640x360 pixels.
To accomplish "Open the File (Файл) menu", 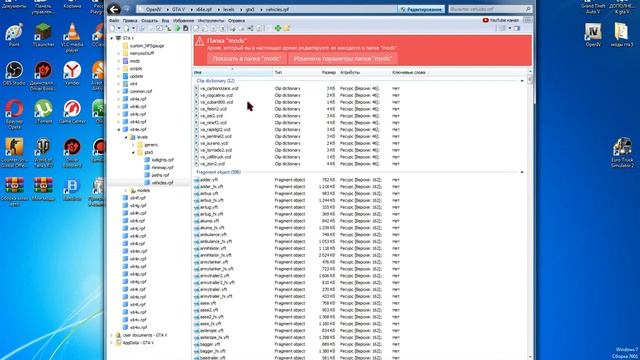I will click(x=114, y=20).
